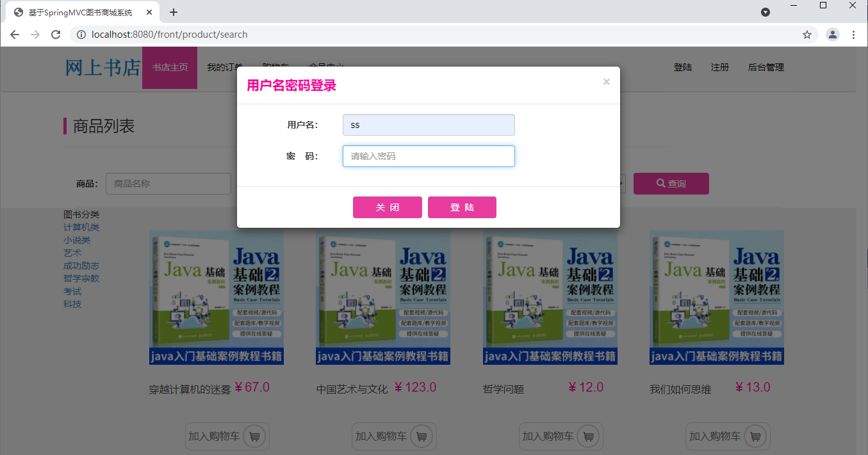The width and height of the screenshot is (868, 455).
Task: Open the Chrome profile icon
Action: [x=833, y=35]
